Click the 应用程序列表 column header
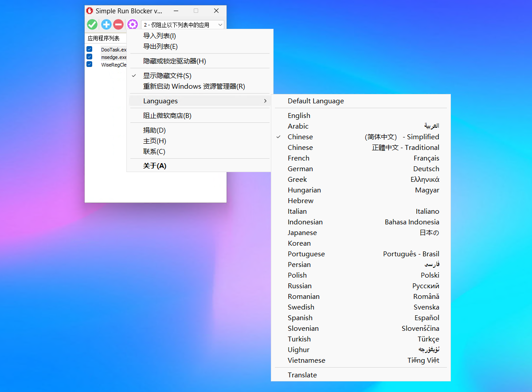 (106, 38)
